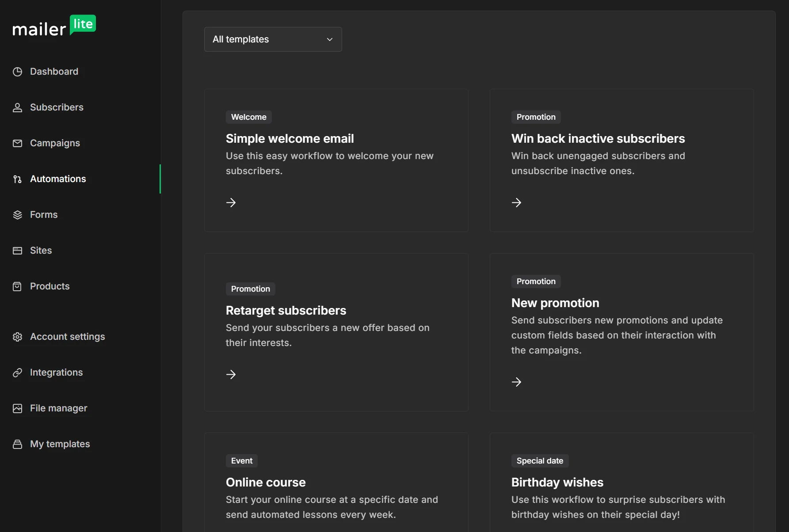Open Birthday wishes template title
Image resolution: width=789 pixels, height=532 pixels.
(557, 483)
